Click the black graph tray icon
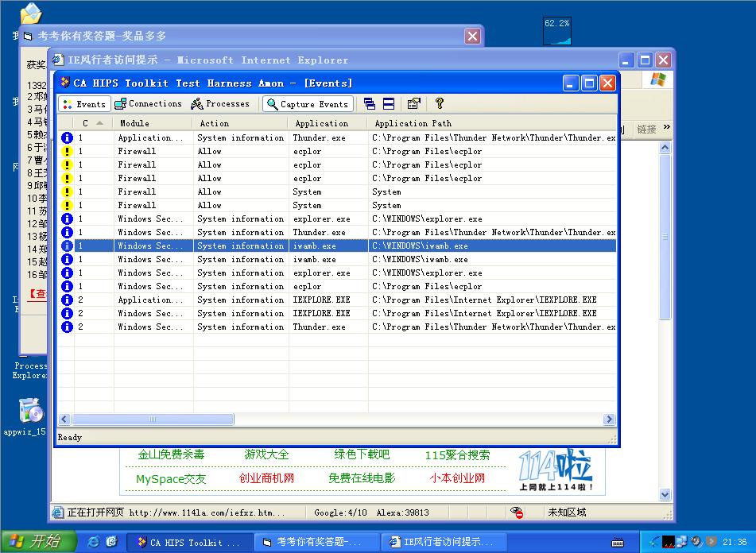This screenshot has width=756, height=553. click(x=669, y=542)
